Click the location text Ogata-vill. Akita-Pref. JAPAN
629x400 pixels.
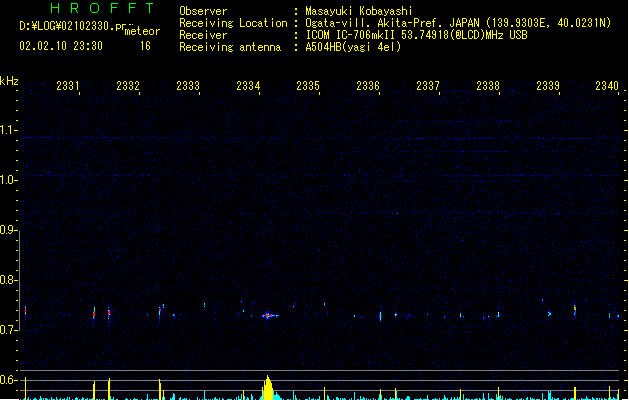tap(392, 23)
